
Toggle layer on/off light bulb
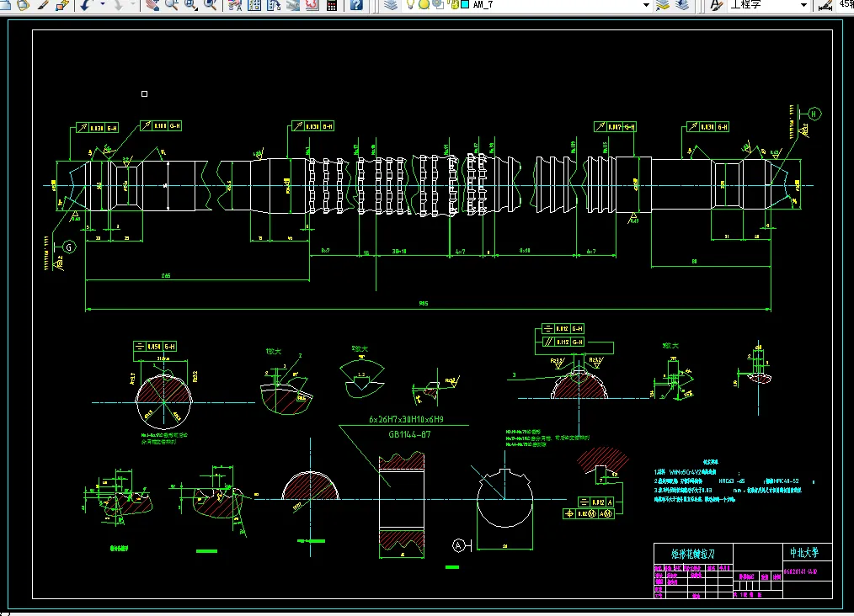411,5
